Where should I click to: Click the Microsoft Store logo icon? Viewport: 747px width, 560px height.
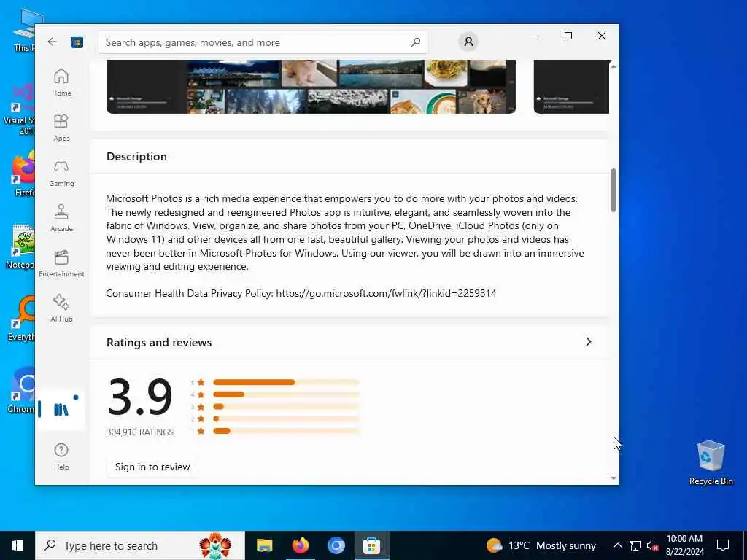(77, 42)
